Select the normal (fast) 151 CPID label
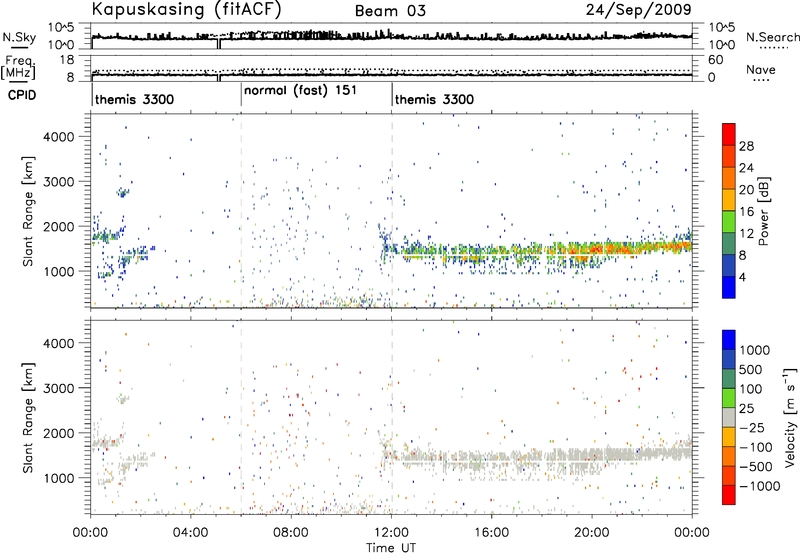 click(x=300, y=91)
